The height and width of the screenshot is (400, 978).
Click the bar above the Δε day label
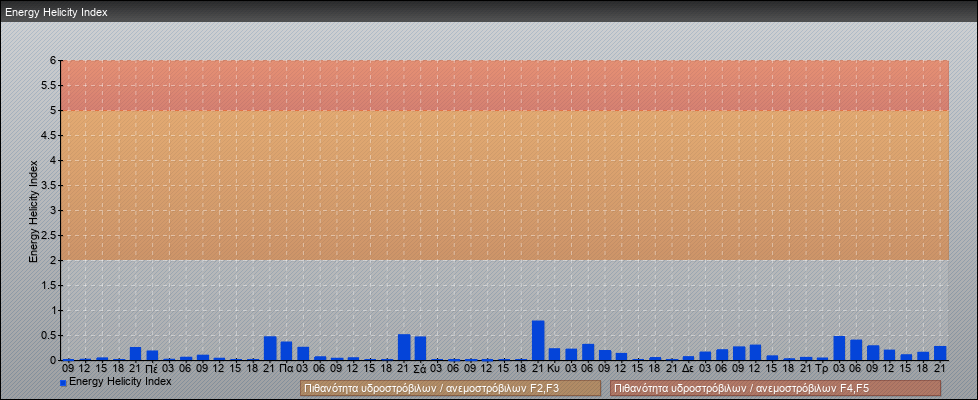click(688, 358)
